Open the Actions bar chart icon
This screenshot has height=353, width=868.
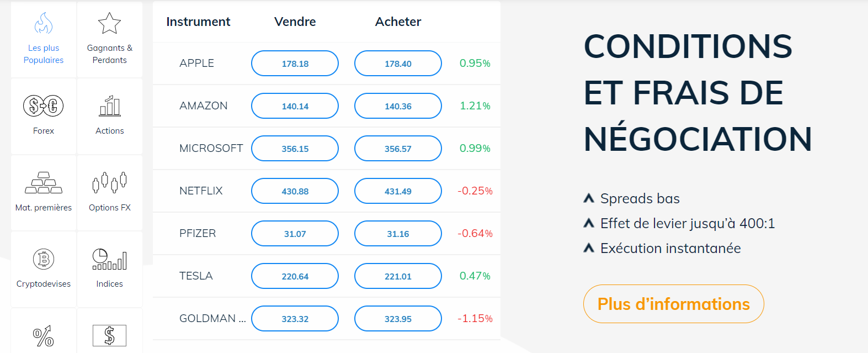[109, 106]
